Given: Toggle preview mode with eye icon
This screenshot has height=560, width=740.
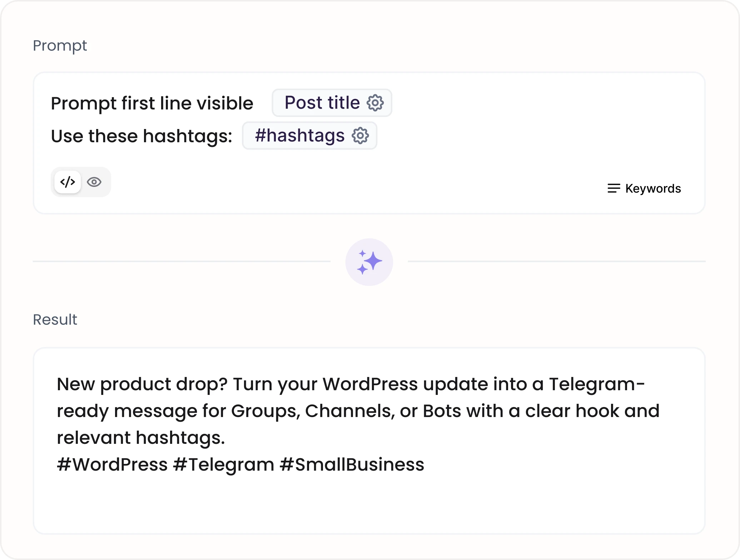Looking at the screenshot, I should pos(94,182).
